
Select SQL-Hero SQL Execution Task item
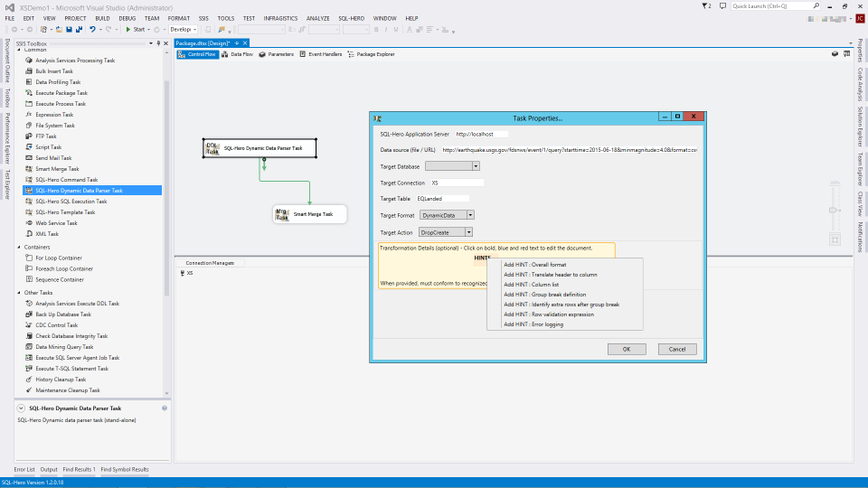pyautogui.click(x=71, y=202)
